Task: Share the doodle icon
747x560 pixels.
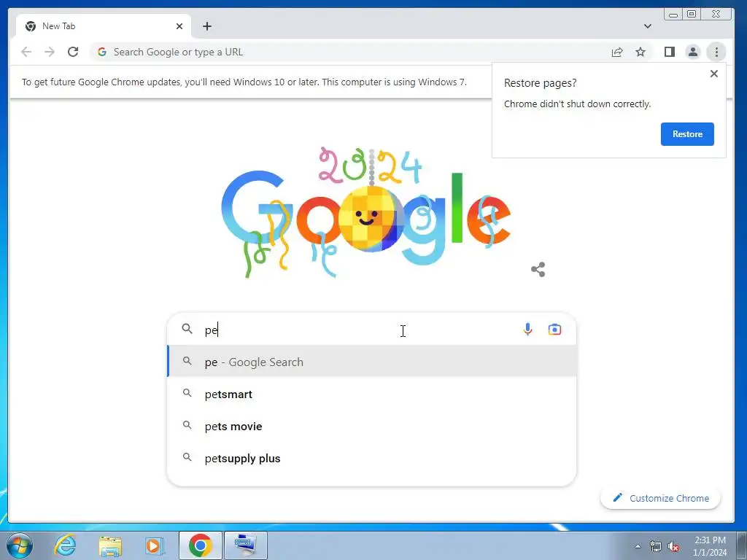Action: point(538,270)
